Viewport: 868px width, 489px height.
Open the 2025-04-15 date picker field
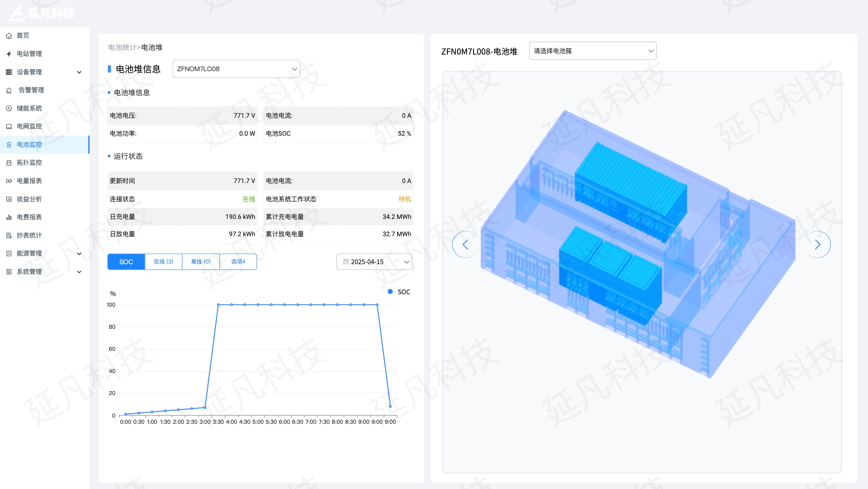[x=374, y=262]
